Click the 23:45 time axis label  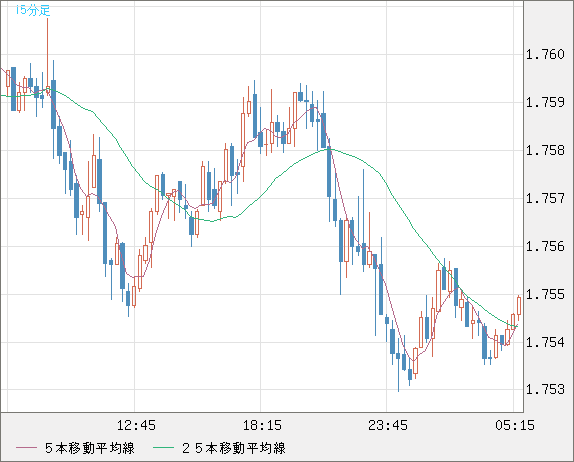tap(388, 425)
